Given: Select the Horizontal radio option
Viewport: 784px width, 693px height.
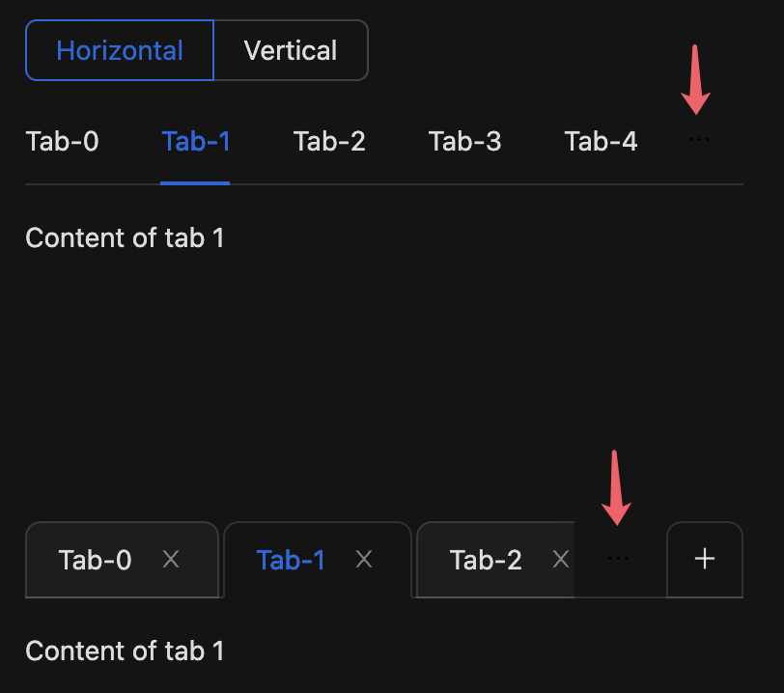Looking at the screenshot, I should click(120, 50).
